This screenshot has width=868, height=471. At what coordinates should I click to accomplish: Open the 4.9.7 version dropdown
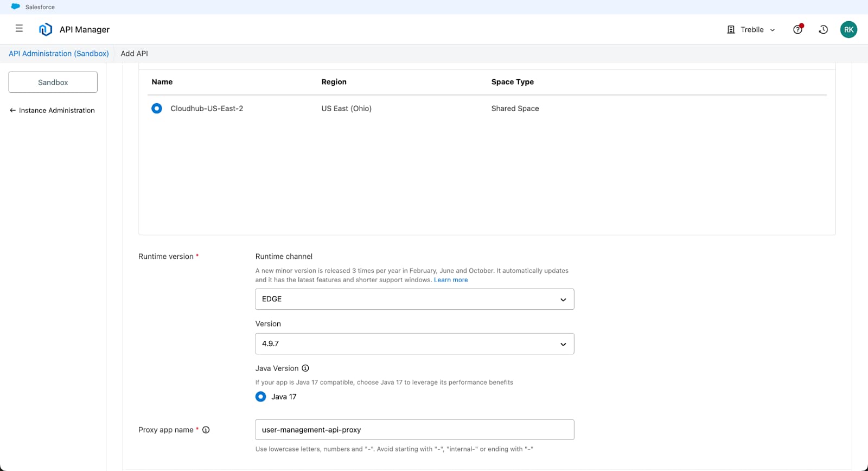pos(414,343)
